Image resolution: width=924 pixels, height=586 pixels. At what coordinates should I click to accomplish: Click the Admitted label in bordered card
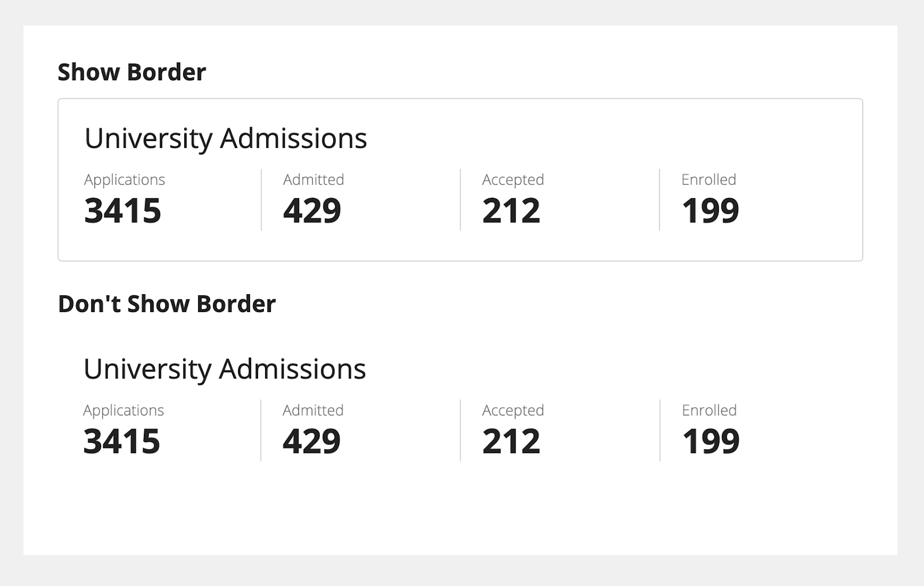(x=313, y=180)
